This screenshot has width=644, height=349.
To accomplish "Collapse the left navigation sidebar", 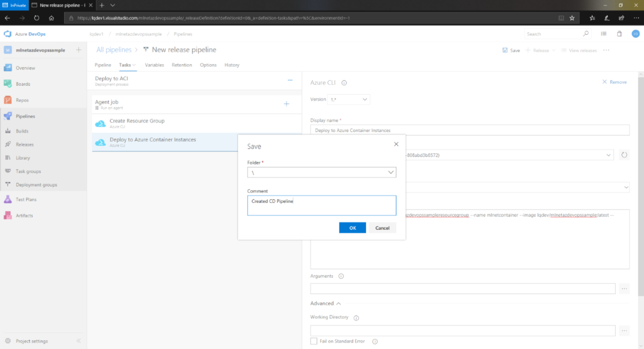I will pyautogui.click(x=78, y=341).
